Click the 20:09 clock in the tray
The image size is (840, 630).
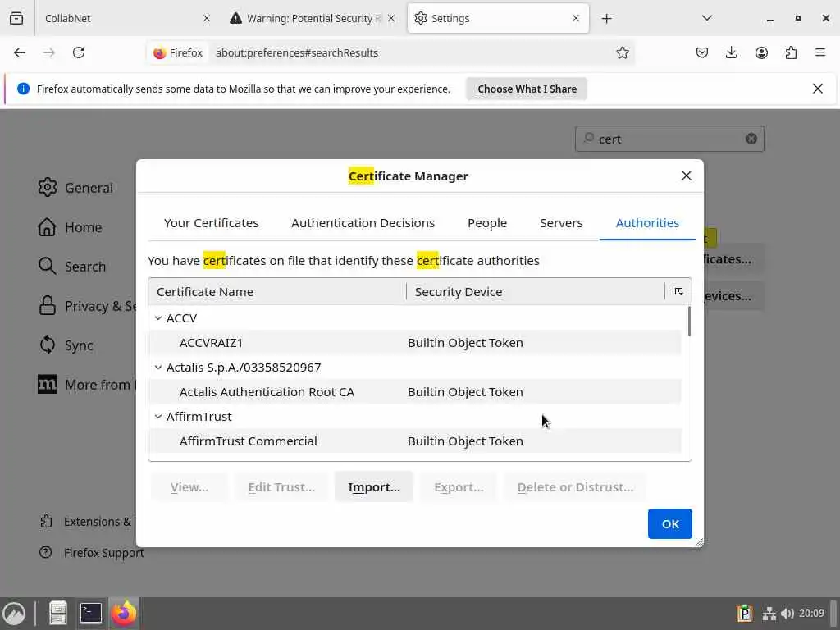tap(811, 614)
